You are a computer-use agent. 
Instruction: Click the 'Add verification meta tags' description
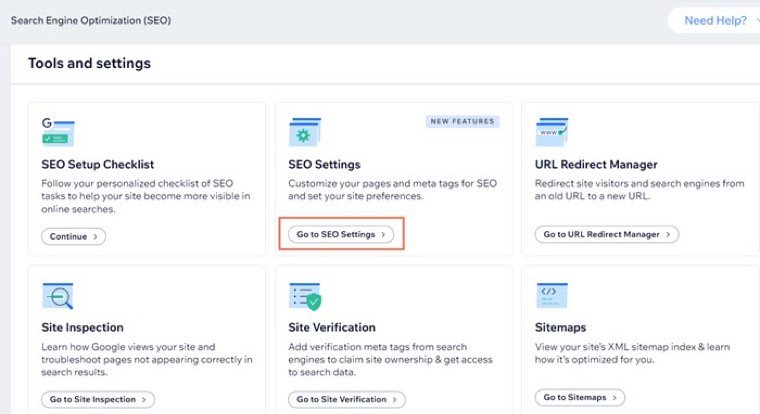[390, 359]
